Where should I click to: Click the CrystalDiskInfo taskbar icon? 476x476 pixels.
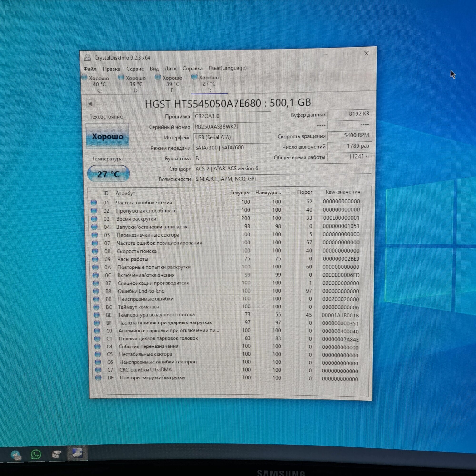coord(77,453)
